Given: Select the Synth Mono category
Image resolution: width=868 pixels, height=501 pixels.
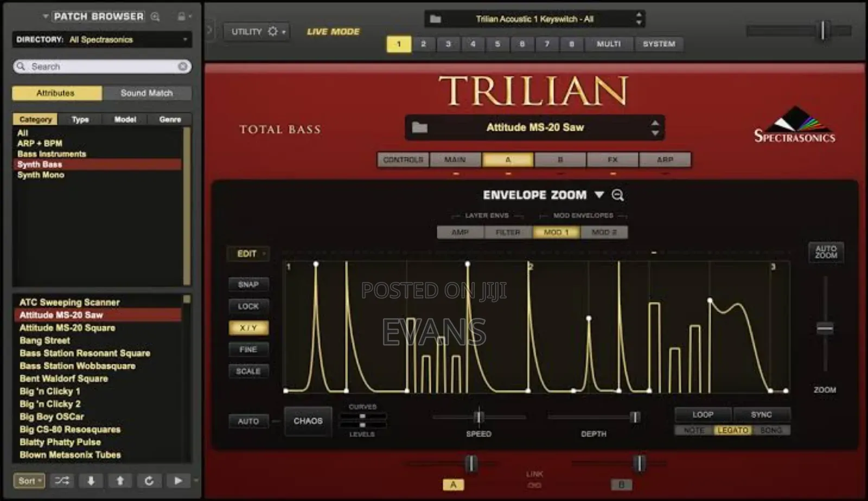Looking at the screenshot, I should point(41,175).
